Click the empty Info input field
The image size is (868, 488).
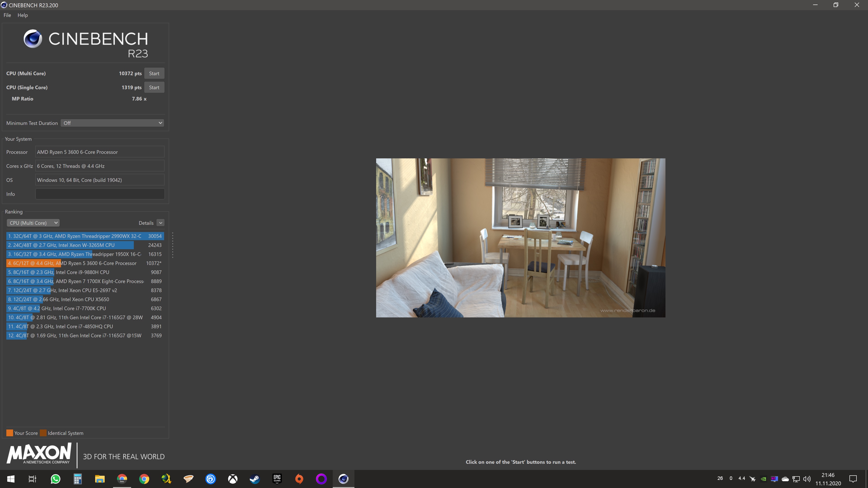pos(100,194)
